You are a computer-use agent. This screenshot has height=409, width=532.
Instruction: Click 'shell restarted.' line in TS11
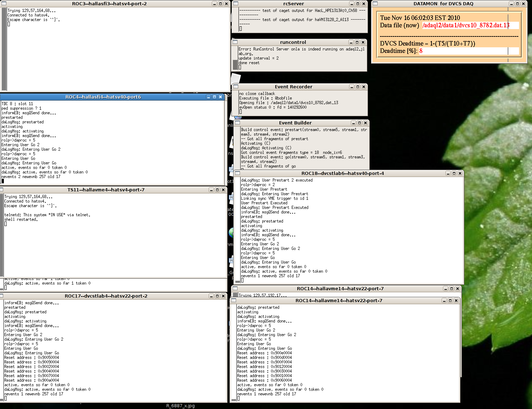(21, 219)
